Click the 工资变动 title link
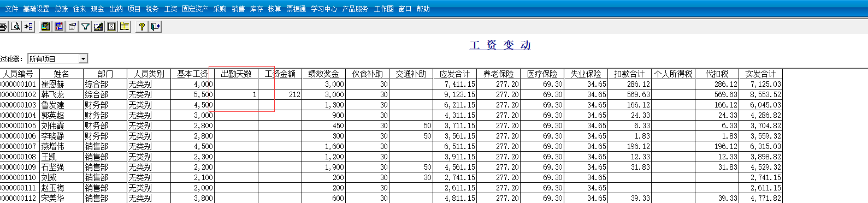The image size is (868, 203). coord(500,45)
